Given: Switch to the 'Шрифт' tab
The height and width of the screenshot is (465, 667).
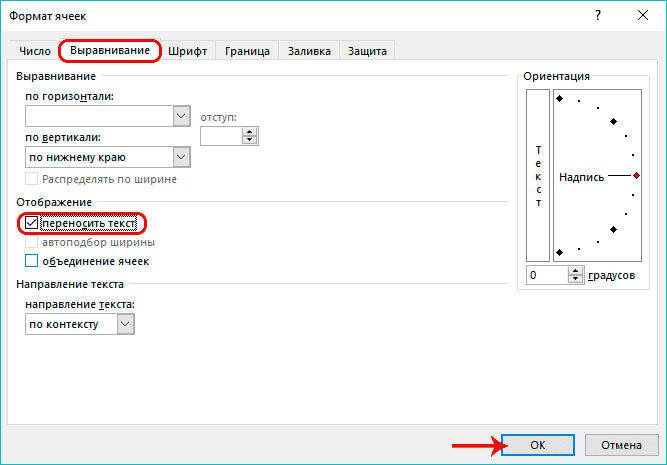Looking at the screenshot, I should pos(188,51).
